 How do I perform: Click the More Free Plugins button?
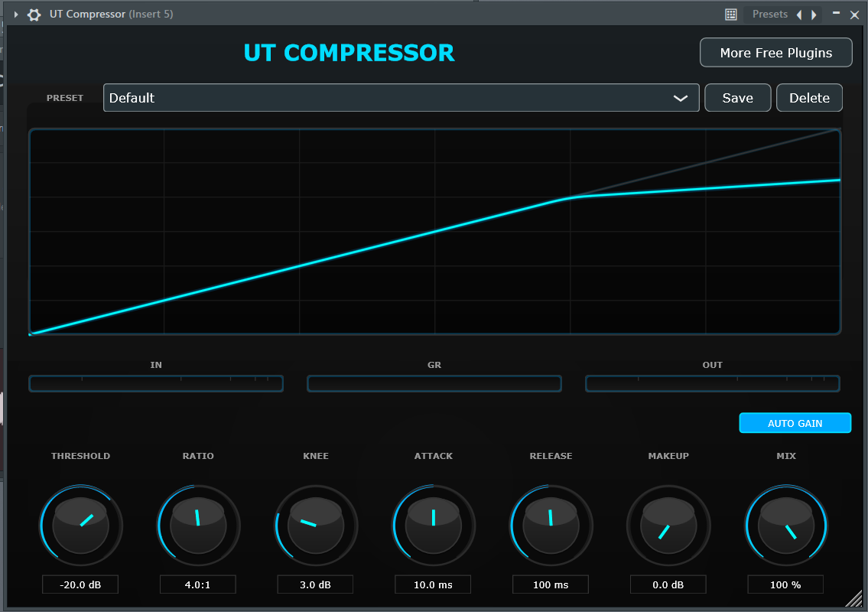point(775,53)
